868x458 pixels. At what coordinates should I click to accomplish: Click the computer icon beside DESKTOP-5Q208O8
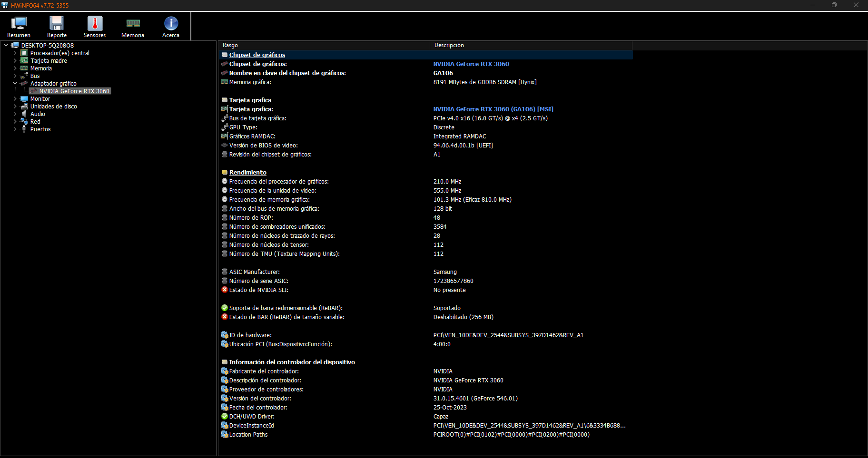tap(15, 46)
